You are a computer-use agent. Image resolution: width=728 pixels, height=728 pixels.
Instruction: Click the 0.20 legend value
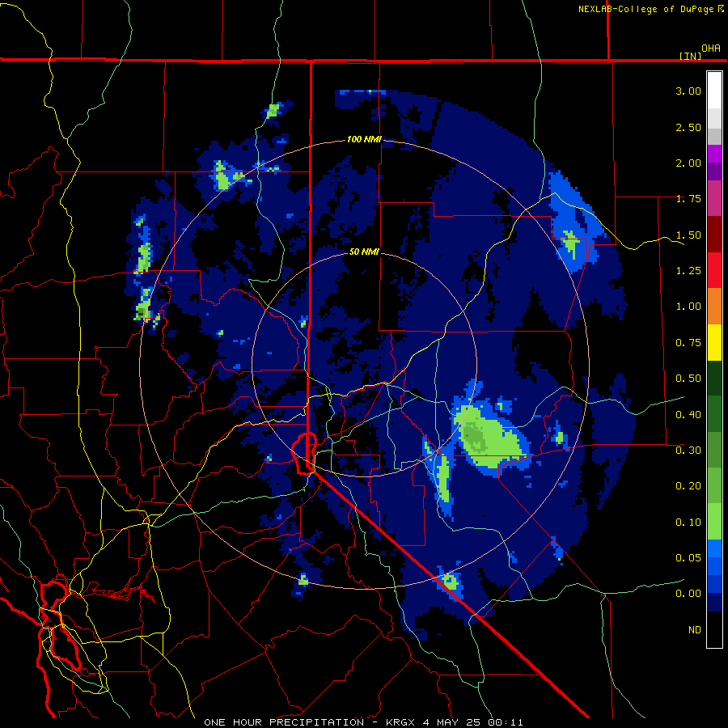pyautogui.click(x=688, y=486)
